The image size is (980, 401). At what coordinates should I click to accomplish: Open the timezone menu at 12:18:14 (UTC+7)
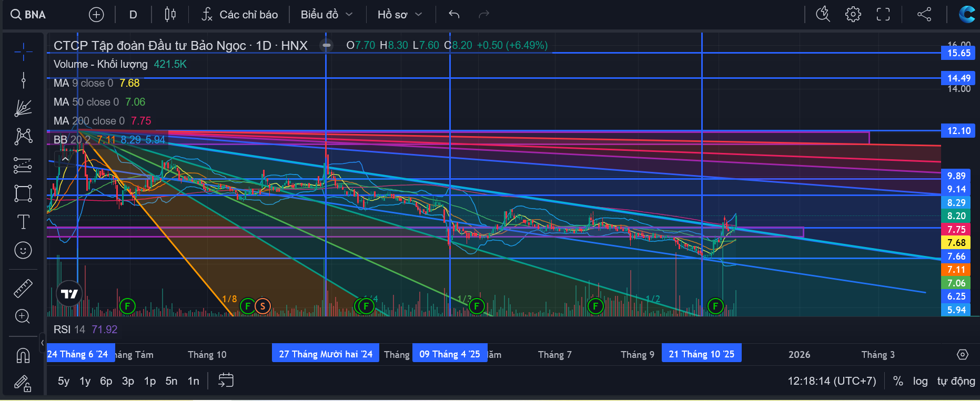pos(832,381)
